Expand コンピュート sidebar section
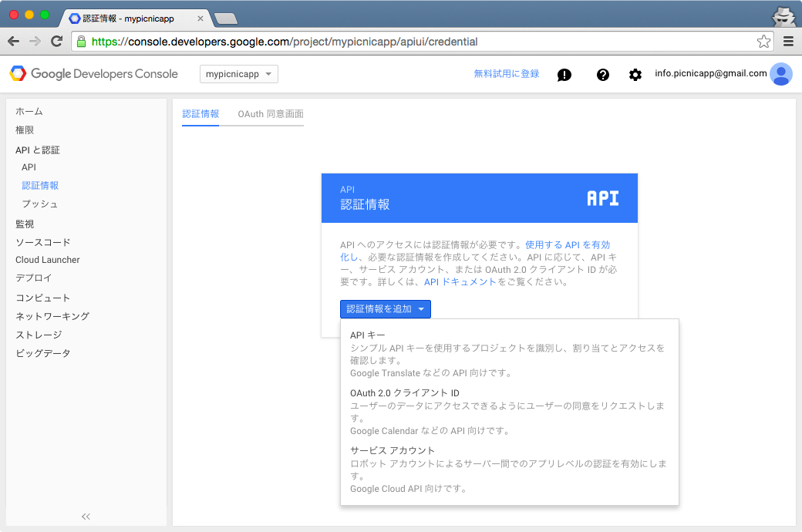802x532 pixels. (43, 298)
